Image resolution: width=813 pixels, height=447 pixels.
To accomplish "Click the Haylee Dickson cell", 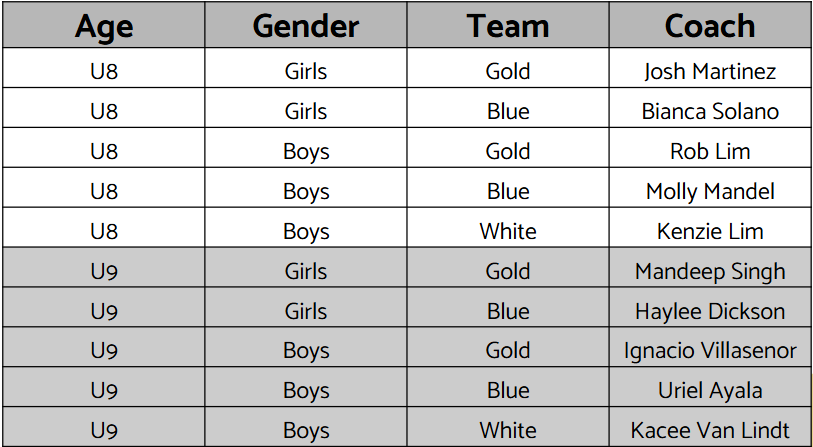I will (x=710, y=308).
